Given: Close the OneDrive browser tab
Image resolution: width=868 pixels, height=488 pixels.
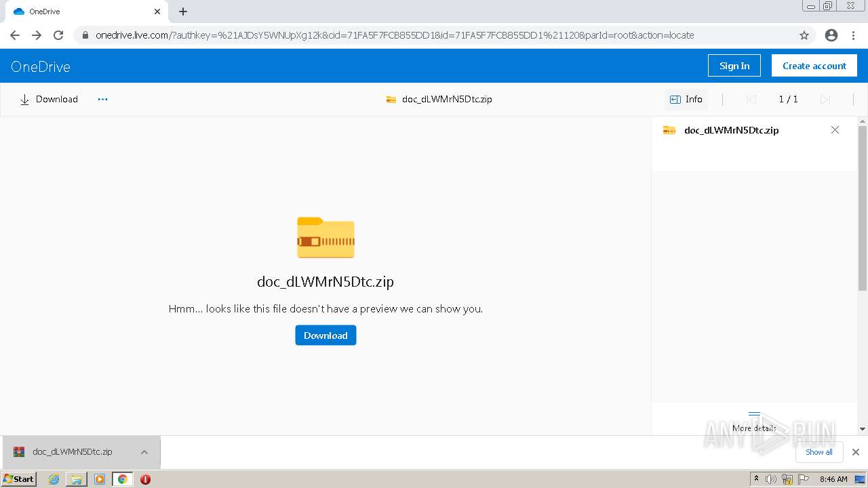Looking at the screenshot, I should pos(157,12).
